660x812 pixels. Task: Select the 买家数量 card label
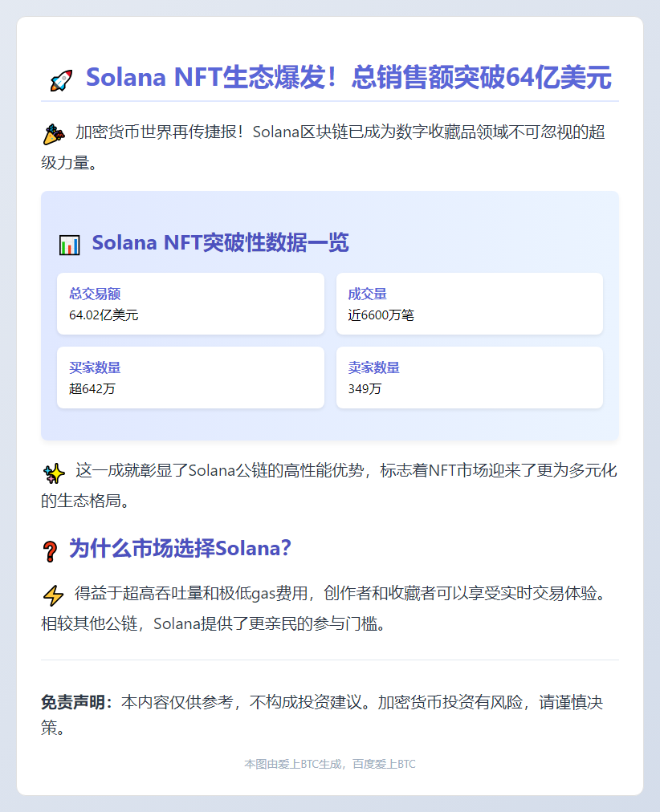click(95, 367)
